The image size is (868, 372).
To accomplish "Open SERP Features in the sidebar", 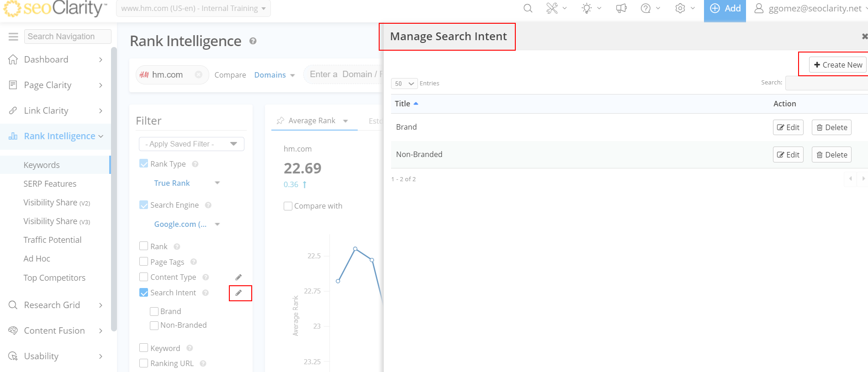I will tap(50, 184).
